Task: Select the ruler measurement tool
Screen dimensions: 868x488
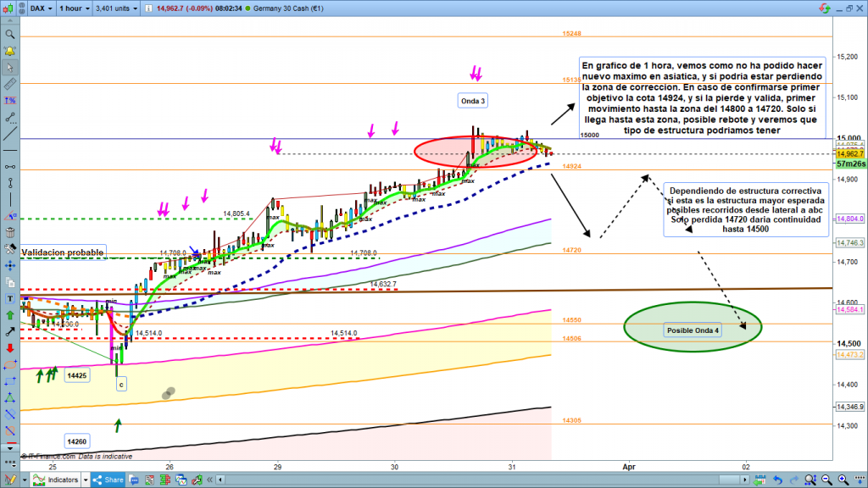Action: 10,86
